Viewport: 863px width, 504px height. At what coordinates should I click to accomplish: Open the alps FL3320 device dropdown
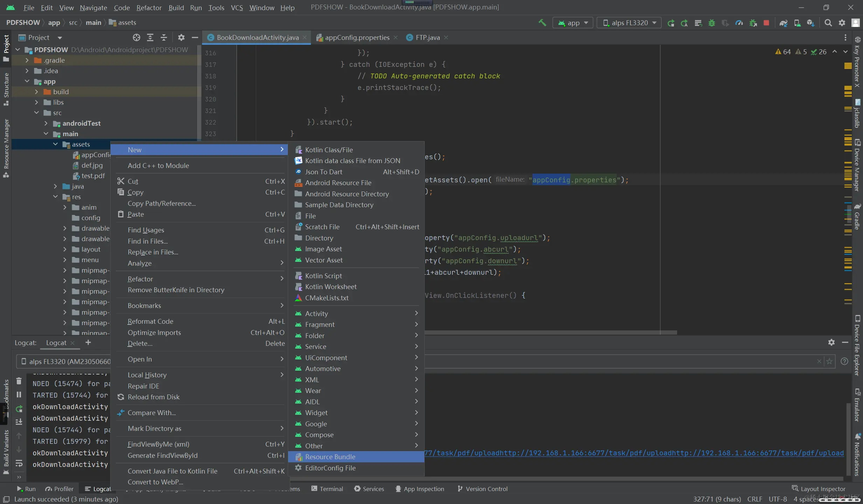[x=629, y=23]
